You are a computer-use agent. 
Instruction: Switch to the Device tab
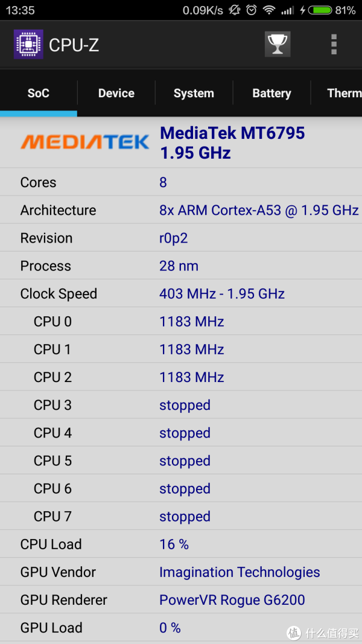pos(116,93)
